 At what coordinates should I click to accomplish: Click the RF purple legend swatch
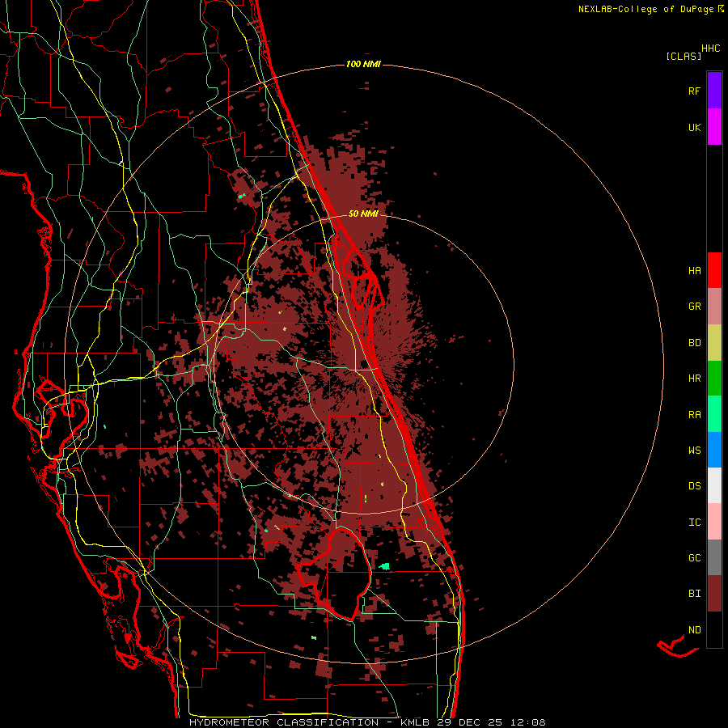click(714, 91)
